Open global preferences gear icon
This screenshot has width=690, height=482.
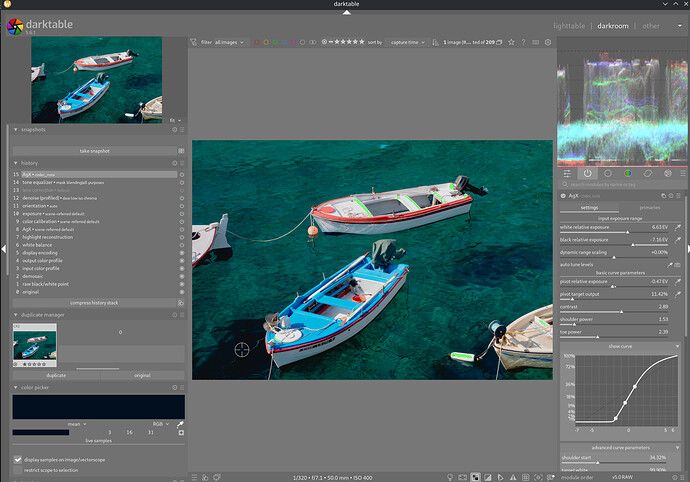pos(548,42)
